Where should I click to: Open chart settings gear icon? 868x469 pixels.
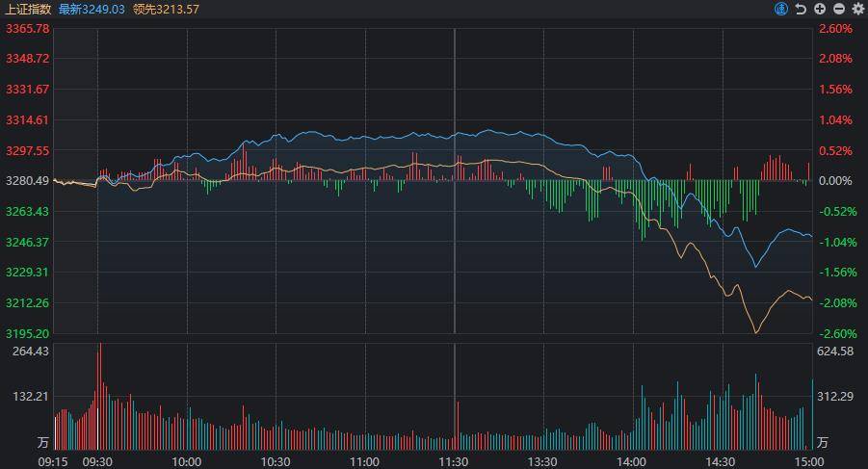[x=858, y=9]
